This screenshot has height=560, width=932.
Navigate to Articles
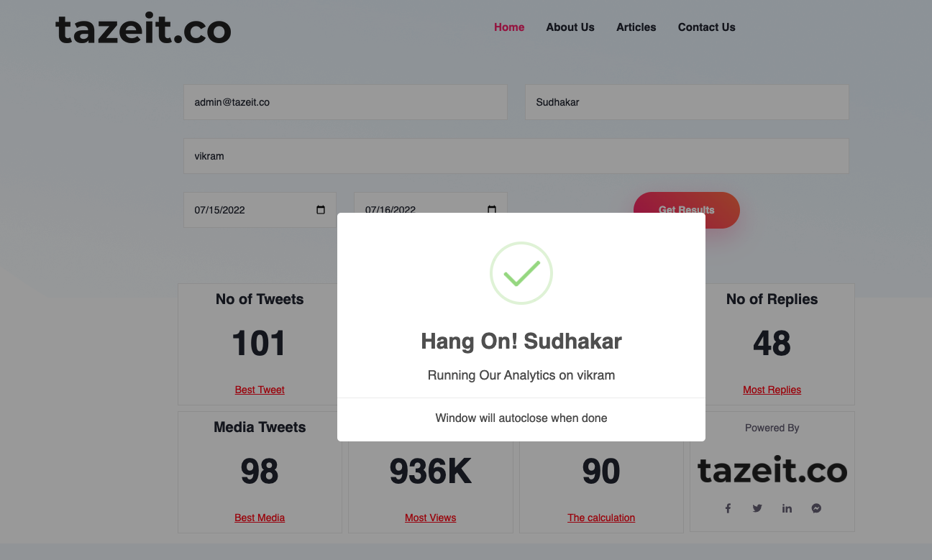click(636, 27)
